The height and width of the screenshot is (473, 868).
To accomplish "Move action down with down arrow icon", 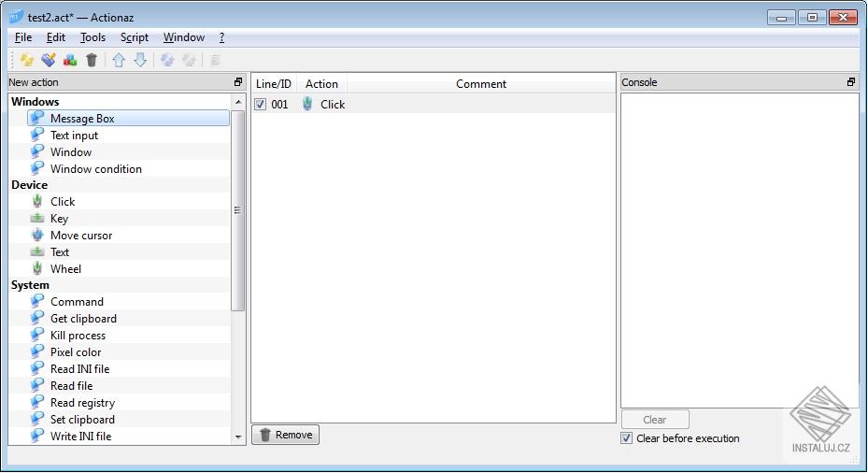I will (x=140, y=60).
